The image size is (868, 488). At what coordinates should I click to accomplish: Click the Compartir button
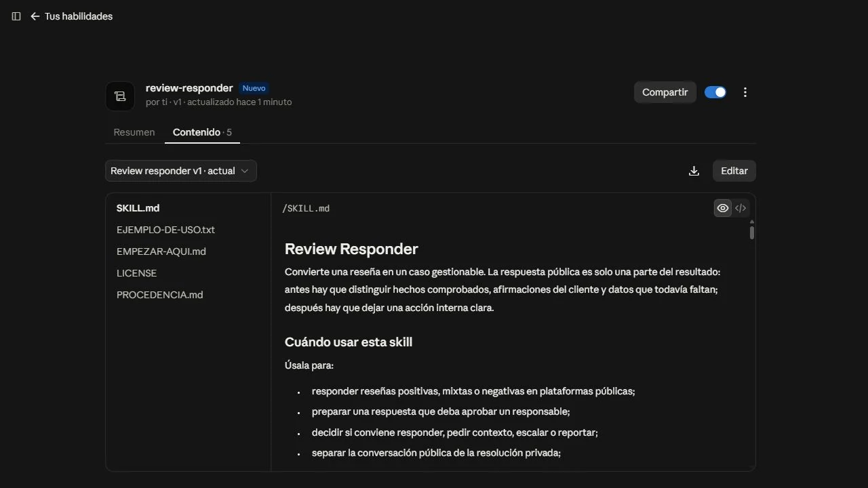tap(665, 92)
